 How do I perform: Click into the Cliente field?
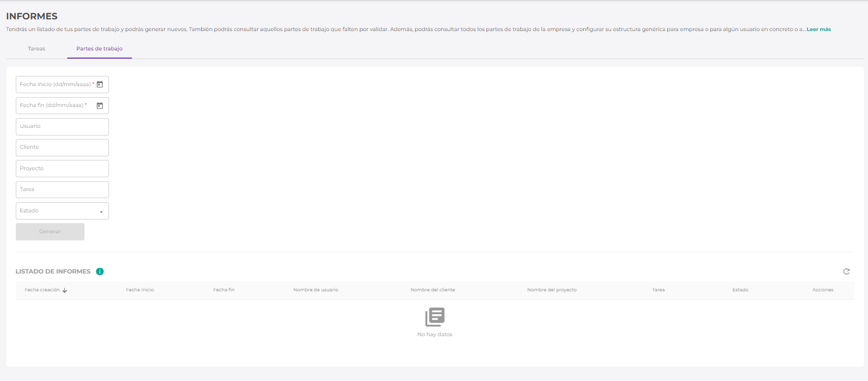tap(62, 148)
